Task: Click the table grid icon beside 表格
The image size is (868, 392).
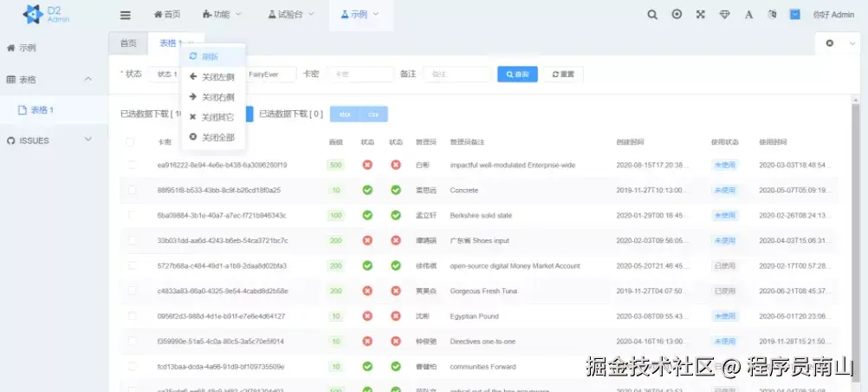Action: coord(11,80)
